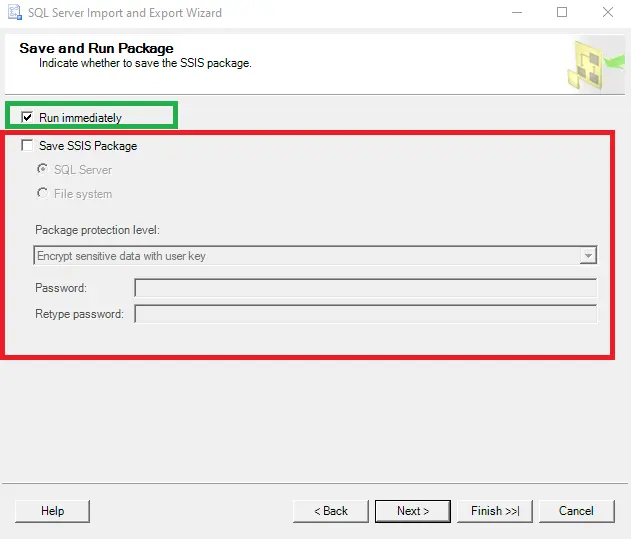Screen dimensions: 631x539
Task: Select the SQL Server radio option
Action: point(42,169)
